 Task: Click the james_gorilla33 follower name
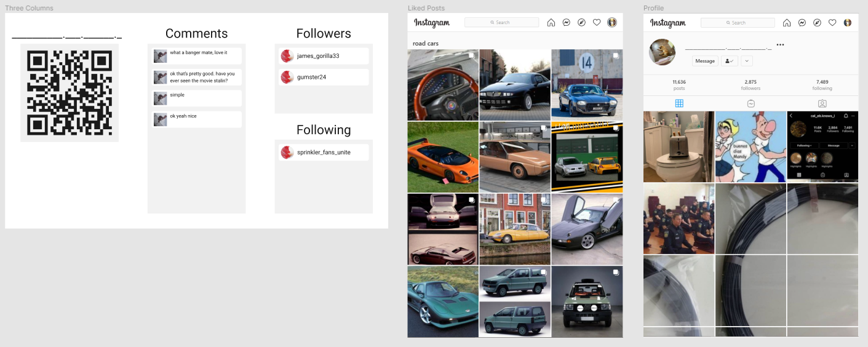pyautogui.click(x=318, y=56)
